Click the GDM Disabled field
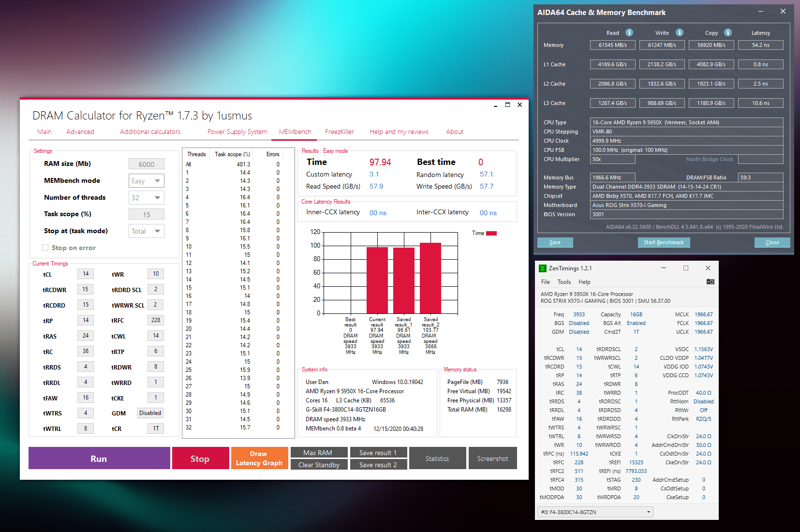Image resolution: width=800 pixels, height=532 pixels. [x=150, y=413]
